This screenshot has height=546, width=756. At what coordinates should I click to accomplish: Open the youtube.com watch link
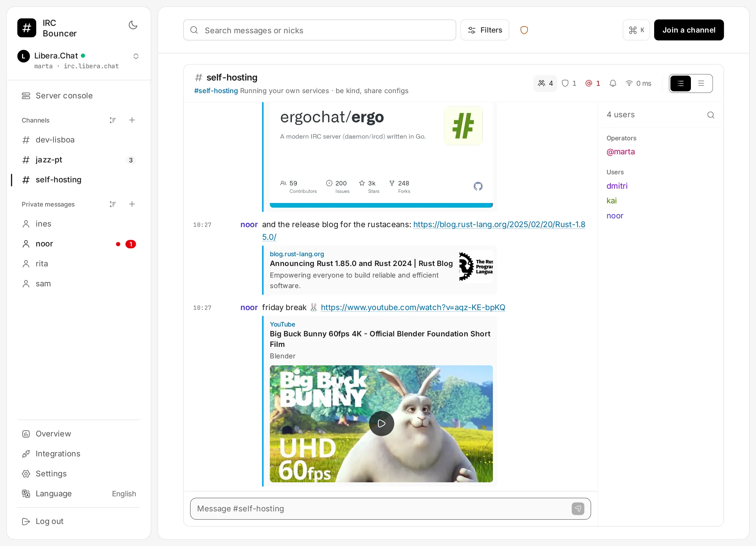[x=413, y=307]
